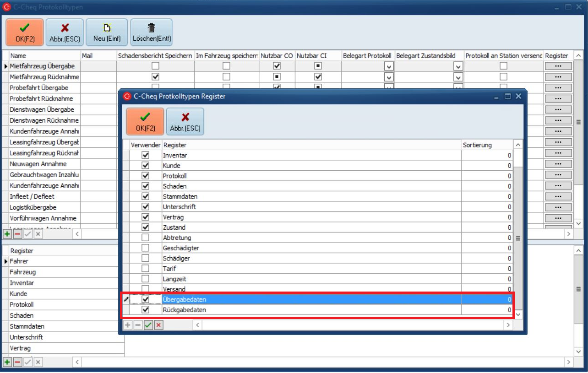Click scroll down arrow of Register dialog list
Image resolution: width=588 pixels, height=373 pixels.
[518, 314]
